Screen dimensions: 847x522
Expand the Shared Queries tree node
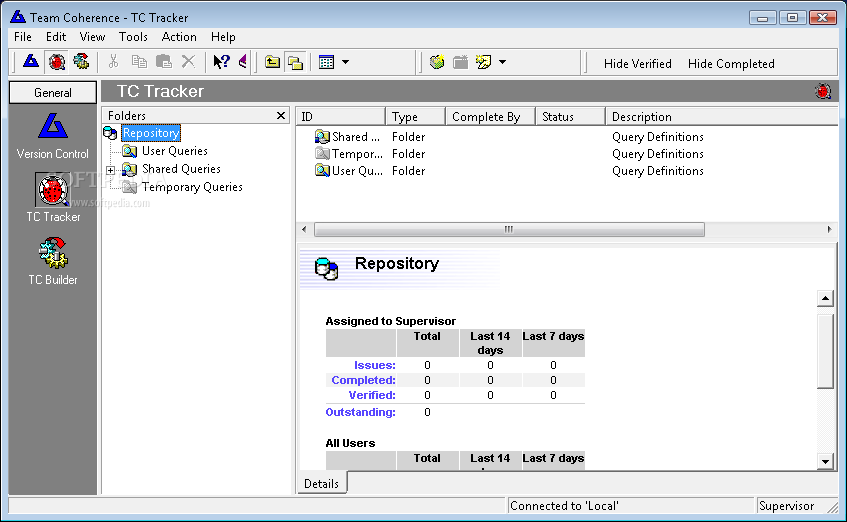(111, 170)
